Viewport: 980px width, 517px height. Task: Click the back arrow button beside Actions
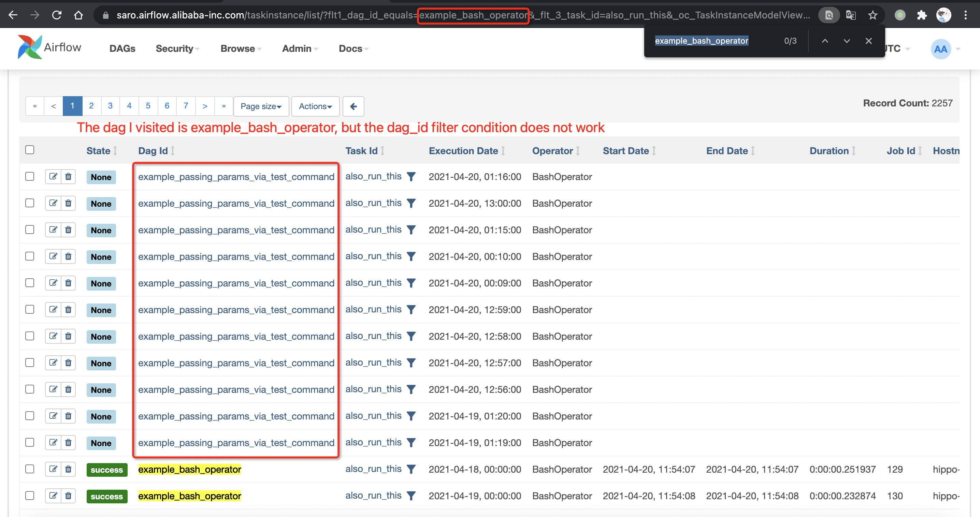pos(353,106)
